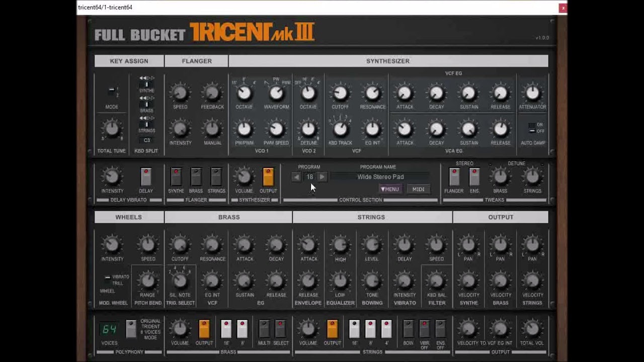
Task: Click the Synthe PAN knob in Output
Action: pos(468,245)
